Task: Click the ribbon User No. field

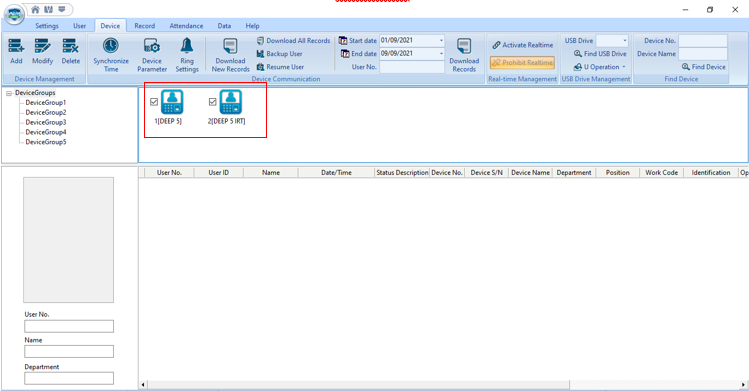Action: pyautogui.click(x=412, y=67)
